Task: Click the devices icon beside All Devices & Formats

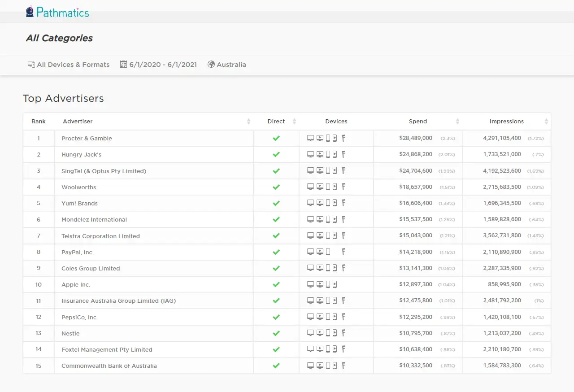Action: pyautogui.click(x=31, y=64)
